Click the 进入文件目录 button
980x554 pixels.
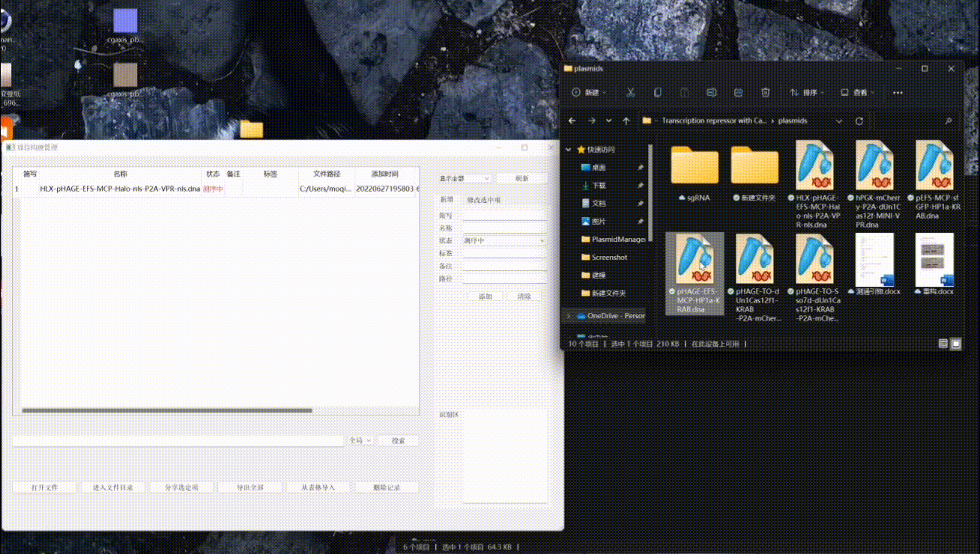point(113,487)
